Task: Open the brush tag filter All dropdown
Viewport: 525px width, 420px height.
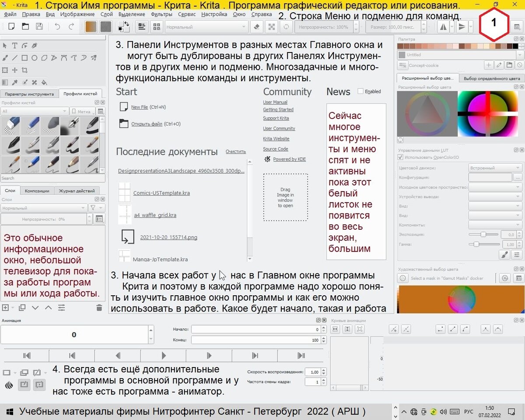Action: (x=35, y=112)
